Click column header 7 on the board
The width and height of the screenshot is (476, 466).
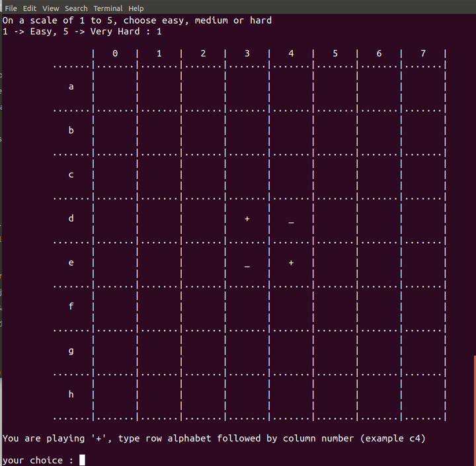tap(423, 53)
